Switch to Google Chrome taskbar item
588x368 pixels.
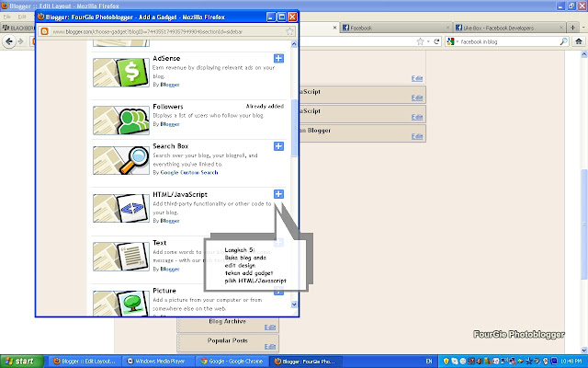(x=232, y=362)
